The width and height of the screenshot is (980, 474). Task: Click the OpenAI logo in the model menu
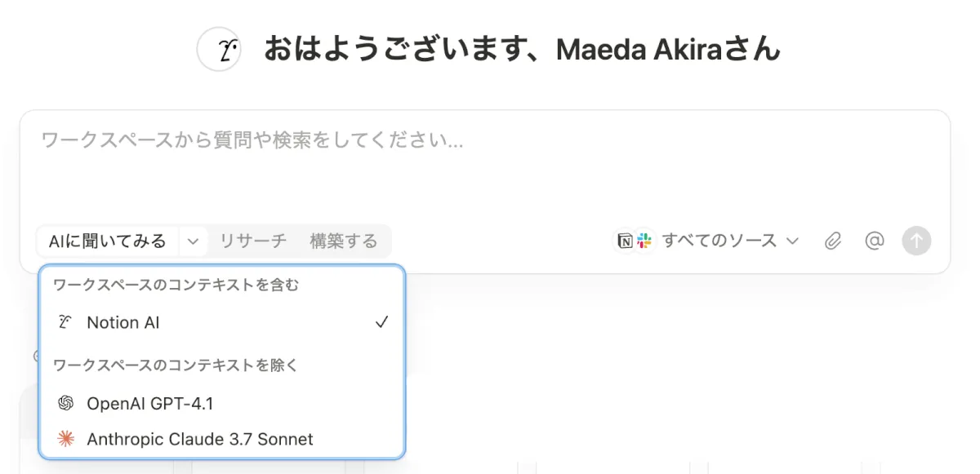tap(66, 403)
